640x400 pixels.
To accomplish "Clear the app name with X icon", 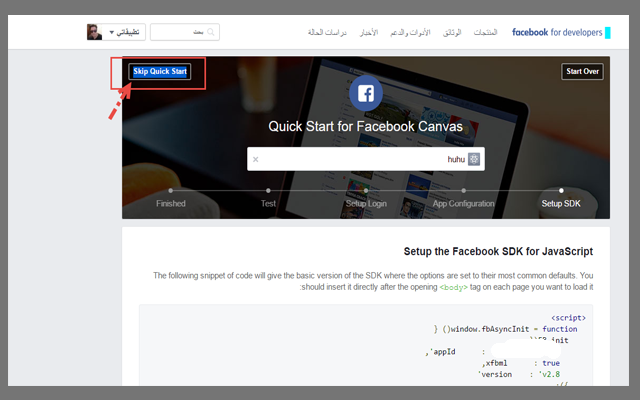I will click(x=256, y=159).
